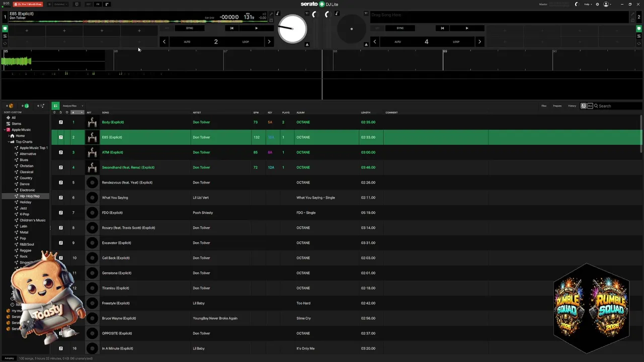Sort library by Album column

pos(300,113)
